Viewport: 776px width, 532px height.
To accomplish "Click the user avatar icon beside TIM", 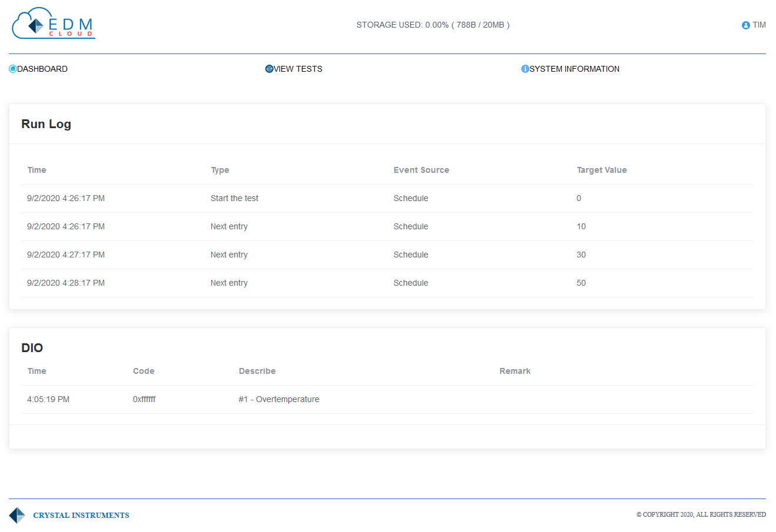I will coord(746,25).
